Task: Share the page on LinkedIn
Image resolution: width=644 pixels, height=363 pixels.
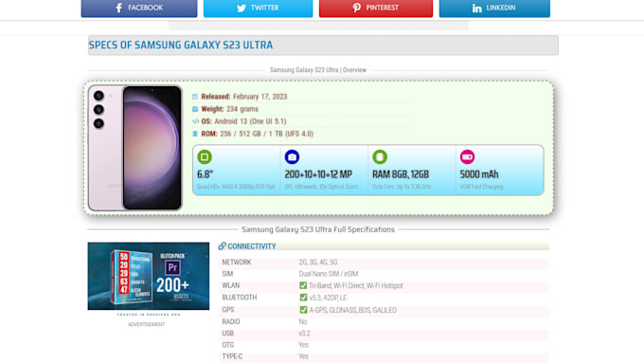Action: pos(494,9)
